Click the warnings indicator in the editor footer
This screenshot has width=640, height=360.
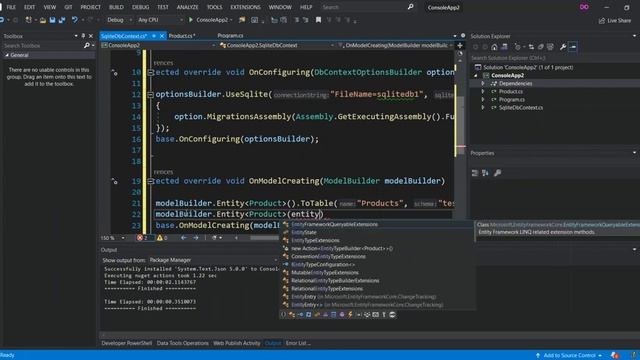tap(162, 238)
